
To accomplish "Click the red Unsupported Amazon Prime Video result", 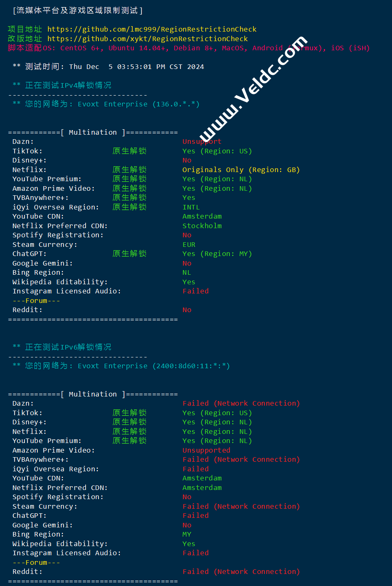I will coord(206,450).
